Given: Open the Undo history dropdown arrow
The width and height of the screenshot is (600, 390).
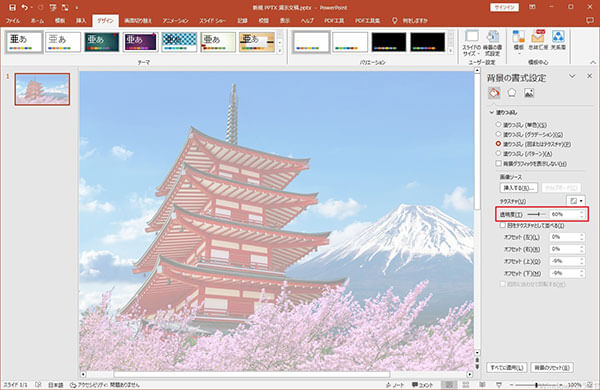Looking at the screenshot, I should (x=31, y=8).
